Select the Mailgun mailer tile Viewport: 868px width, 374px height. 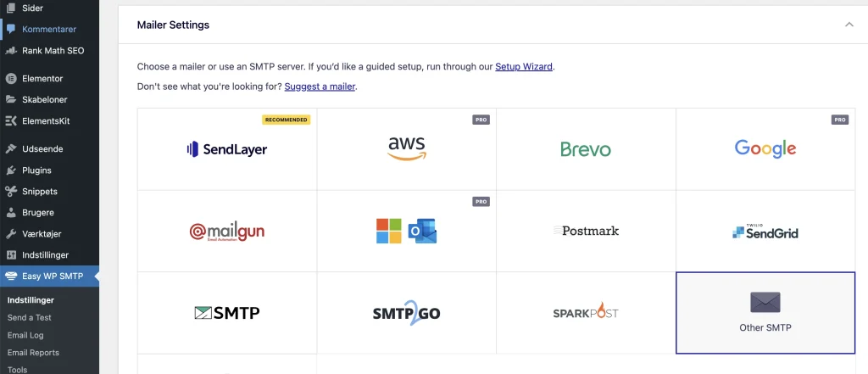[x=227, y=231]
